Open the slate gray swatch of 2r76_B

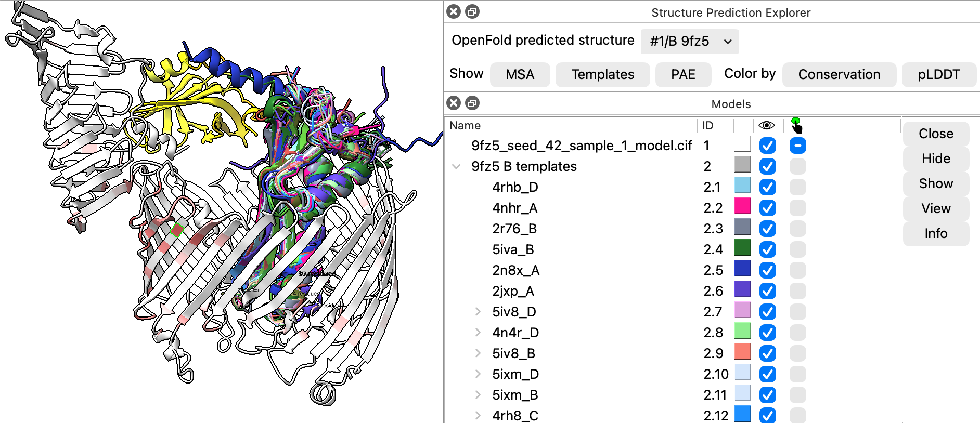click(742, 227)
